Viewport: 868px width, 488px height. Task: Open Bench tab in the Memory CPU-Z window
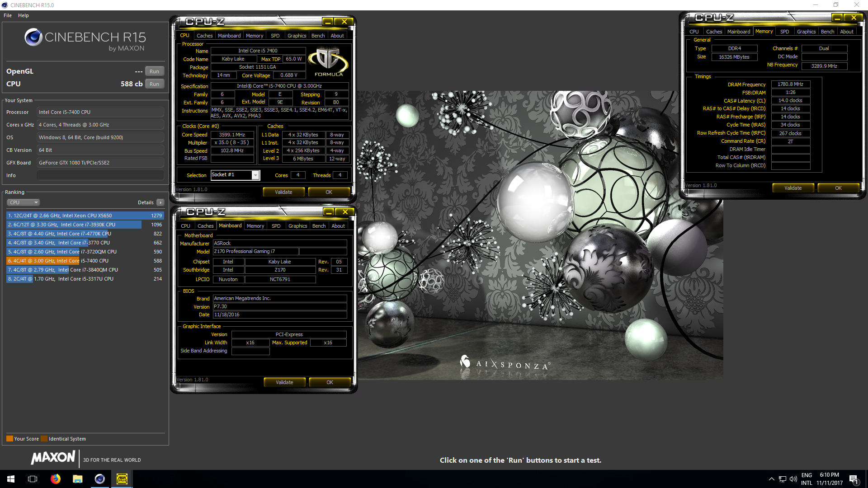coord(828,32)
